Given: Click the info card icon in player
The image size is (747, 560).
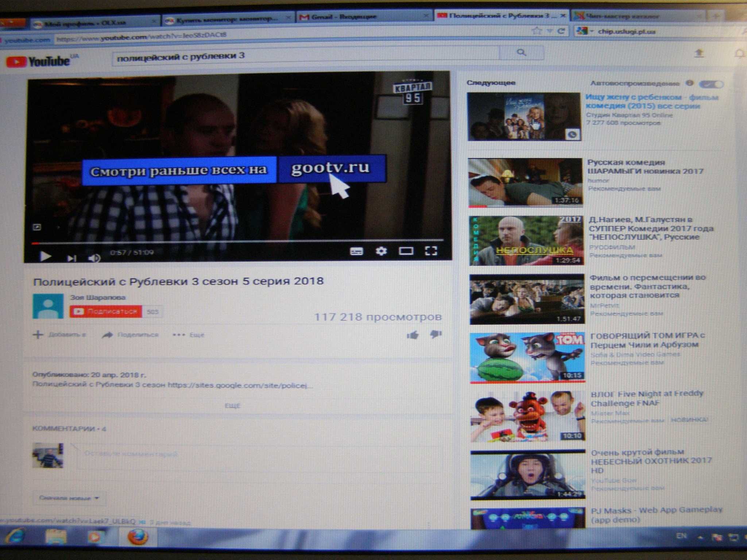Looking at the screenshot, I should (37, 227).
